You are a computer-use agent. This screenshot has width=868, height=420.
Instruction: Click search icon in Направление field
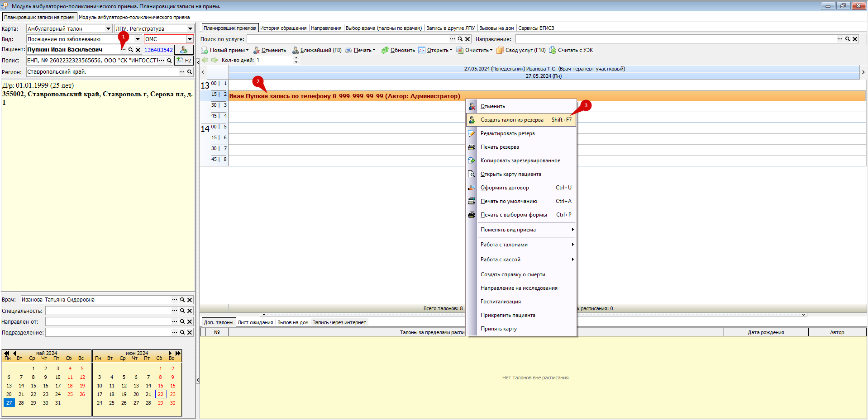tap(848, 39)
